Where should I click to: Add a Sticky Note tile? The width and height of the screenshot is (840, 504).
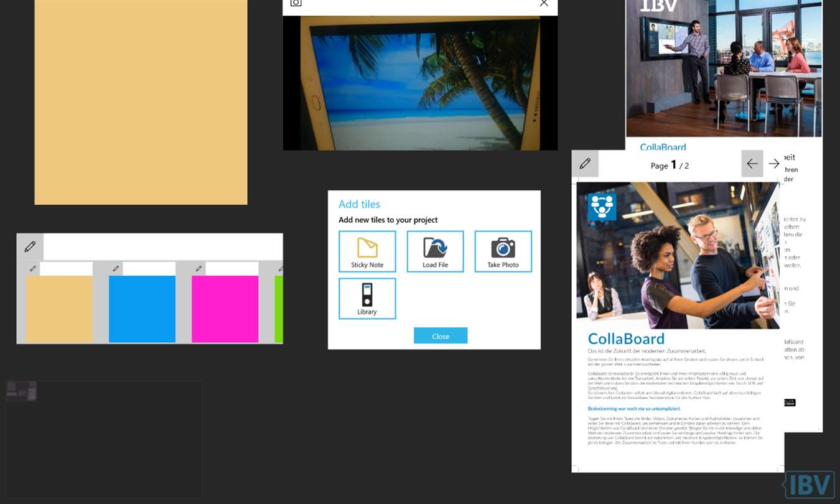(x=367, y=251)
